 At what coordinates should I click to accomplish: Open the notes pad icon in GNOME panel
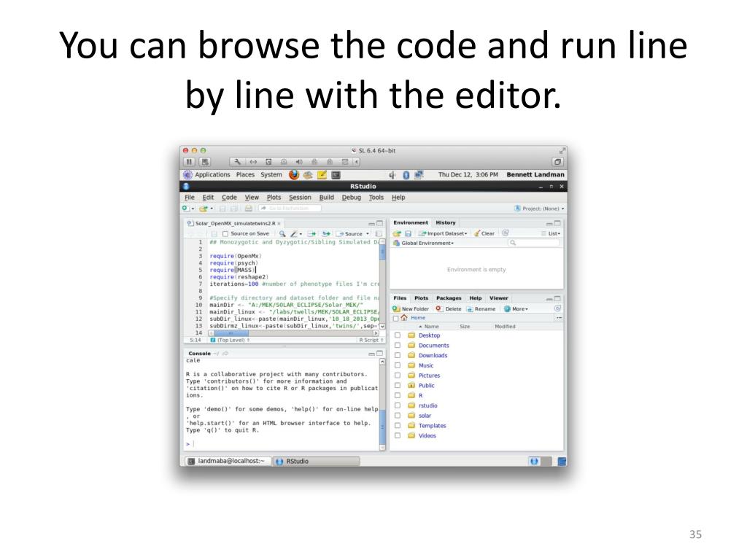(x=322, y=175)
